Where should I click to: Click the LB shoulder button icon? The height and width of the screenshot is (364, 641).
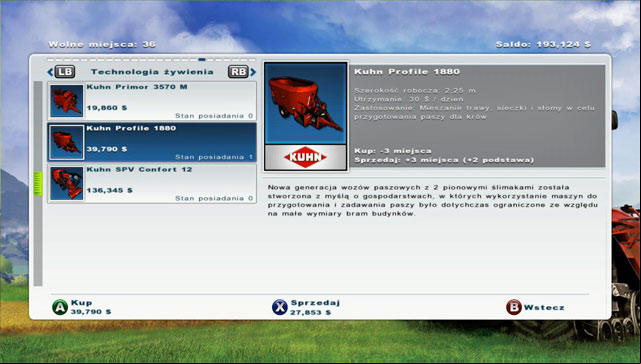click(x=65, y=72)
